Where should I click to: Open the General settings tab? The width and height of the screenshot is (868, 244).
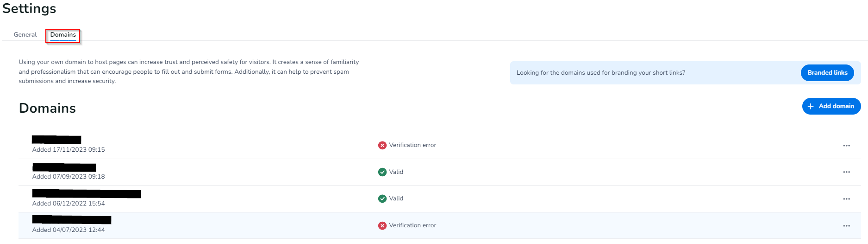click(25, 35)
